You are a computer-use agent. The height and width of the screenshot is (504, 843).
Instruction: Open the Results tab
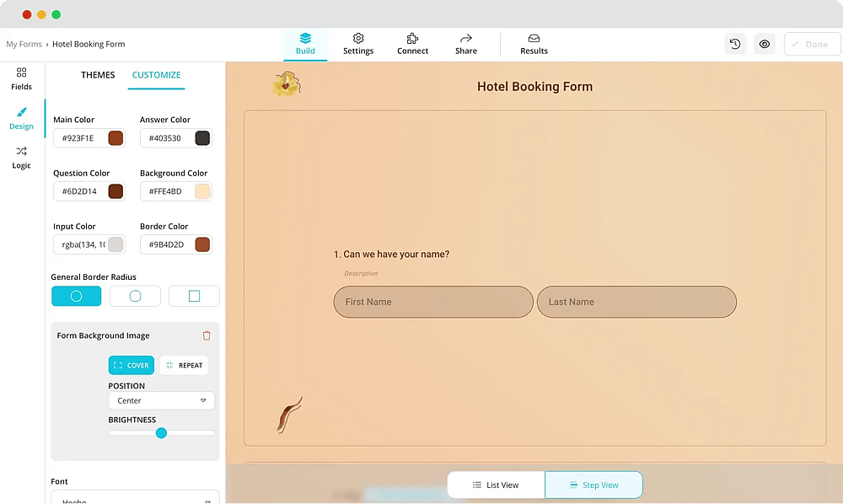tap(534, 45)
